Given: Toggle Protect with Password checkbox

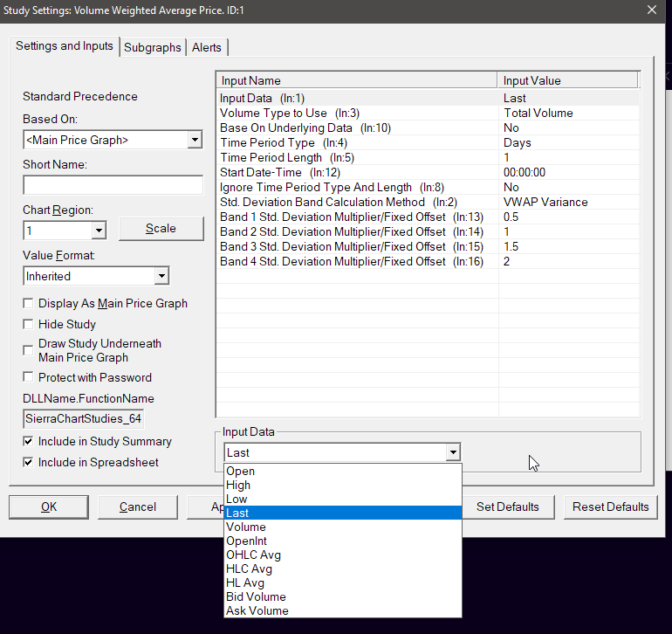Looking at the screenshot, I should coord(29,378).
